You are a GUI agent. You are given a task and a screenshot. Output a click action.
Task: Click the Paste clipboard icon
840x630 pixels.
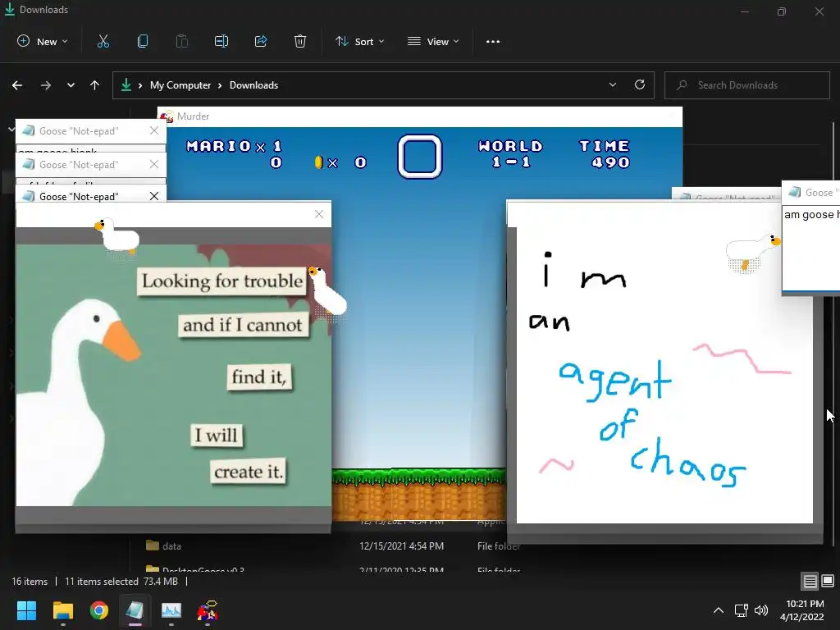click(182, 41)
